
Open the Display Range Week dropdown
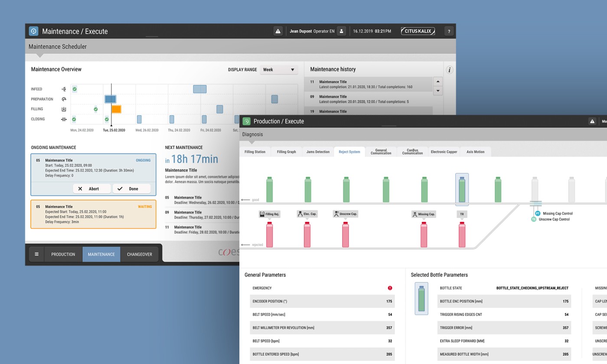point(279,70)
